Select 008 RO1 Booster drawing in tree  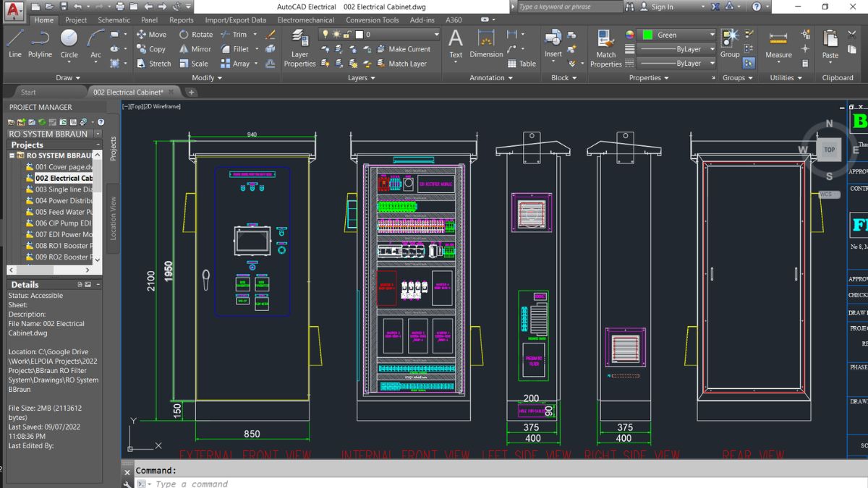58,246
